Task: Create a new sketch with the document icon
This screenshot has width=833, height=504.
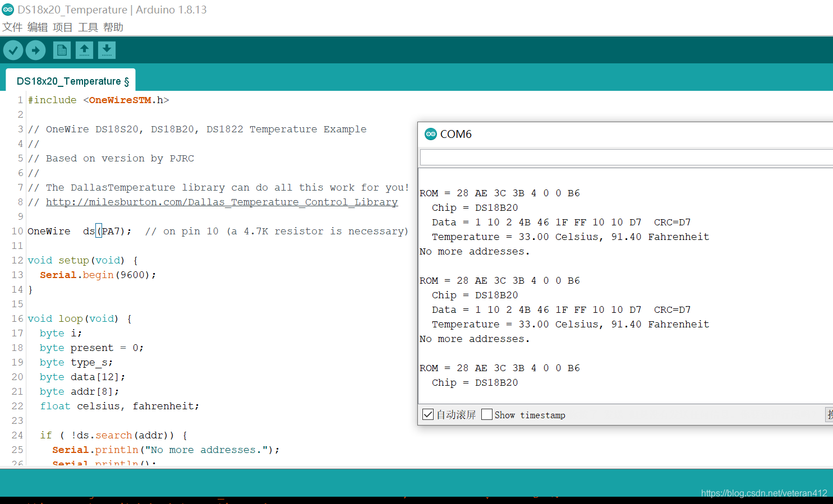Action: coord(62,50)
